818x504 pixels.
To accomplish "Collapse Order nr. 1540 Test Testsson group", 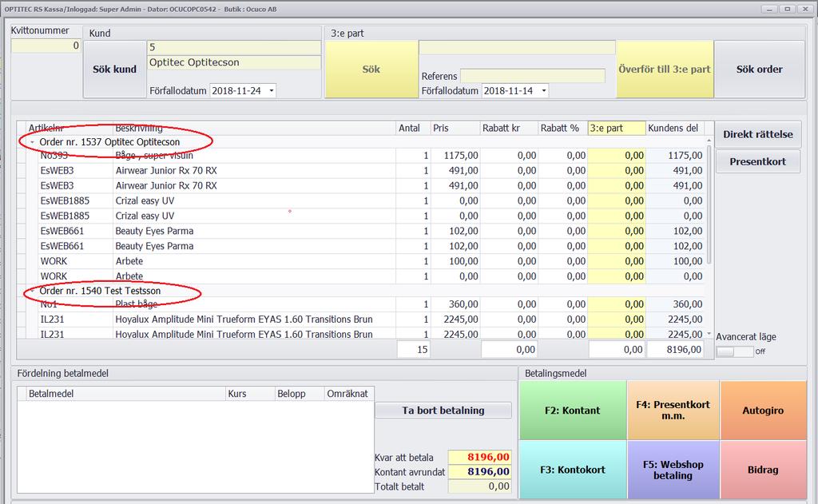I will (x=32, y=291).
